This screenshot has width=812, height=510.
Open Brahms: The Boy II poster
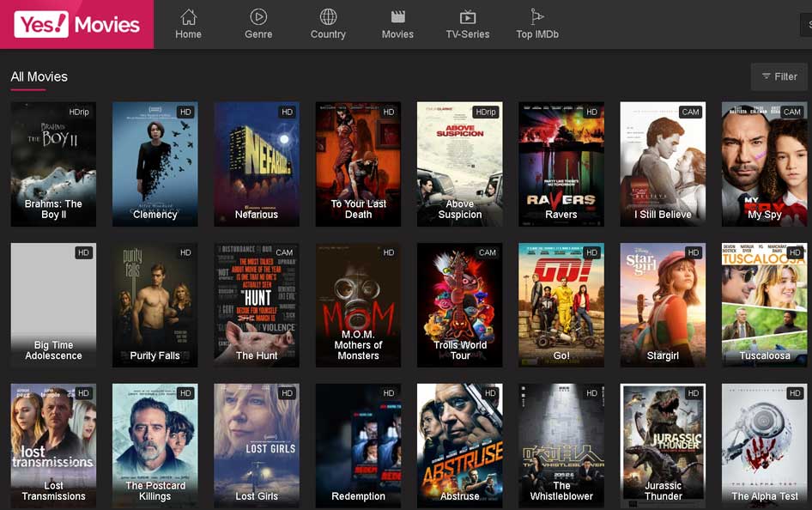coord(53,164)
